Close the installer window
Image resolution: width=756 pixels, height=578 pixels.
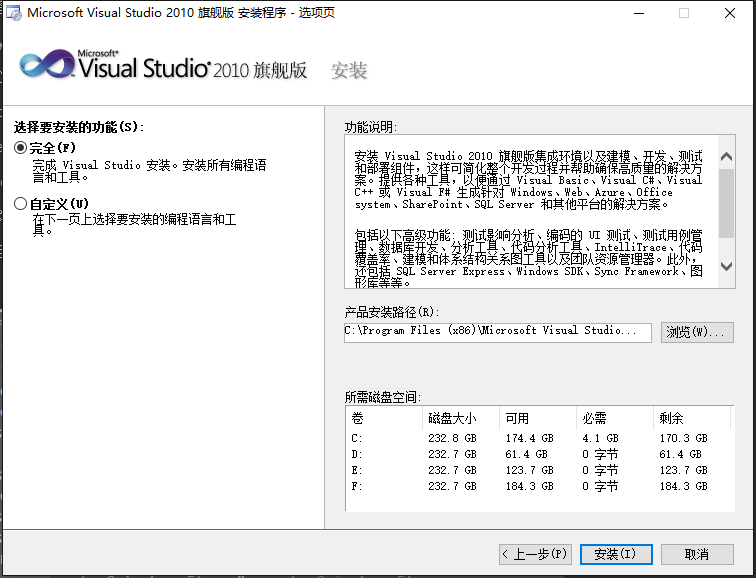730,13
